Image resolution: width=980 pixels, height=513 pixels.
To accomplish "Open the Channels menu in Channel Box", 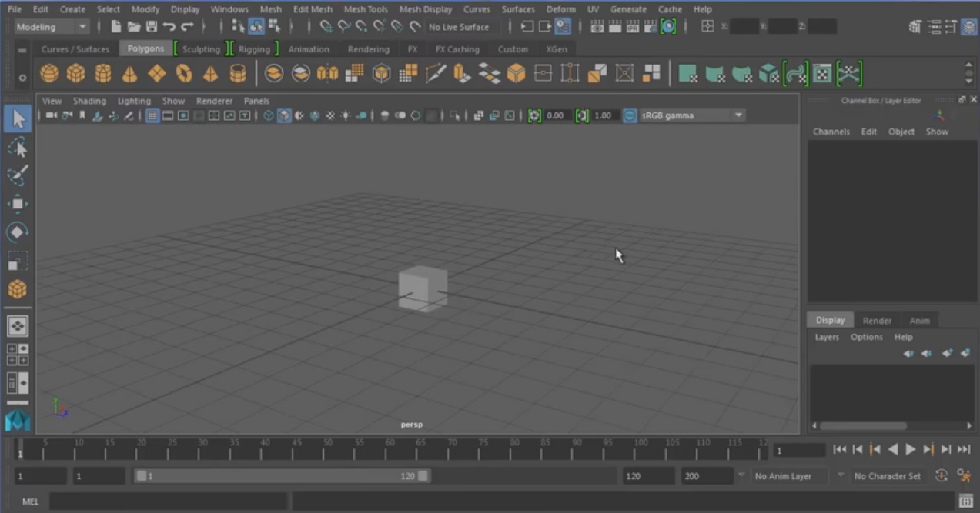I will coord(831,132).
